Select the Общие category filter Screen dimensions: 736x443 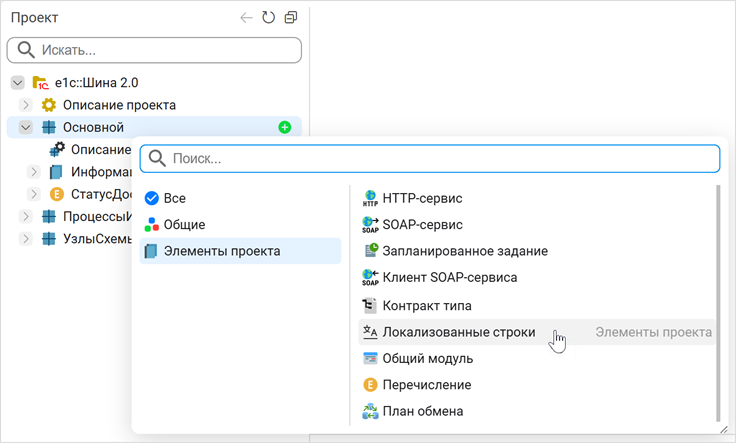pos(240,224)
